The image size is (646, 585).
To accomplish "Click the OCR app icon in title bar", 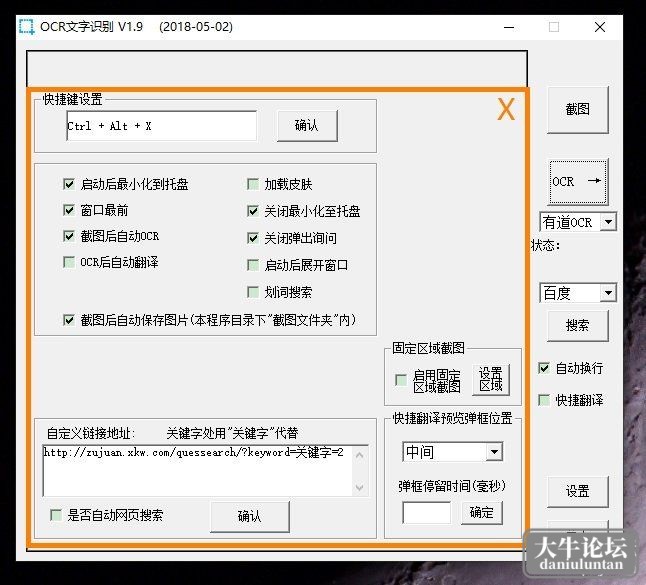I will pyautogui.click(x=26, y=27).
